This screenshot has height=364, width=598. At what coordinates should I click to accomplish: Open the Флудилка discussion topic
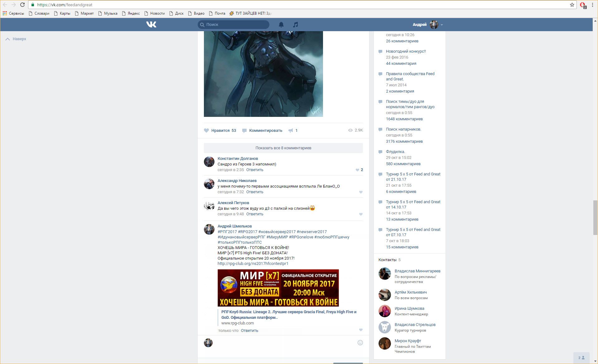tap(395, 152)
